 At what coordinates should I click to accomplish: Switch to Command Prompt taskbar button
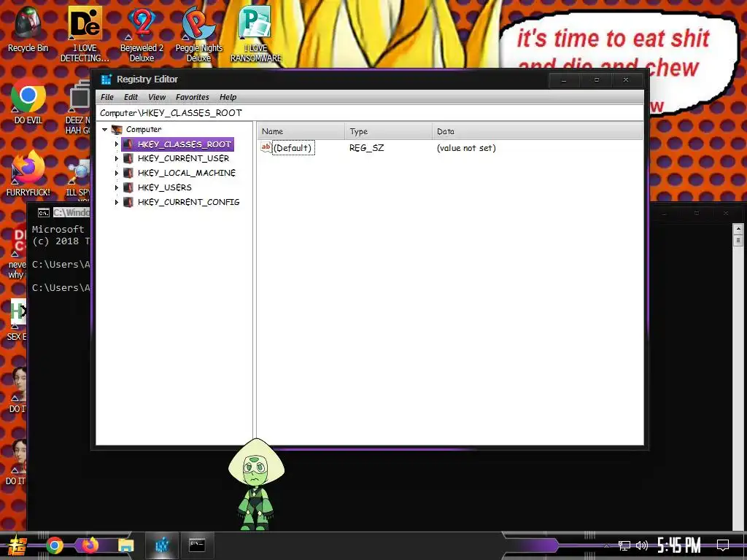[x=197, y=545]
